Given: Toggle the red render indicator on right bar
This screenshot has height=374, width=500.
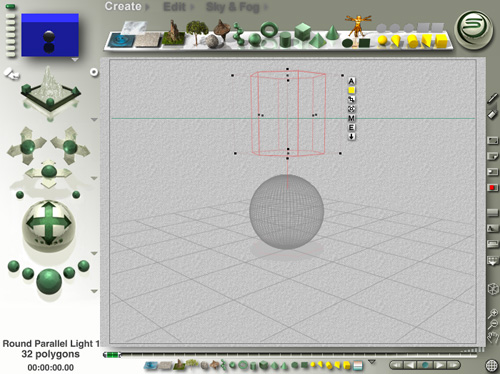Looking at the screenshot, I should click(x=492, y=188).
